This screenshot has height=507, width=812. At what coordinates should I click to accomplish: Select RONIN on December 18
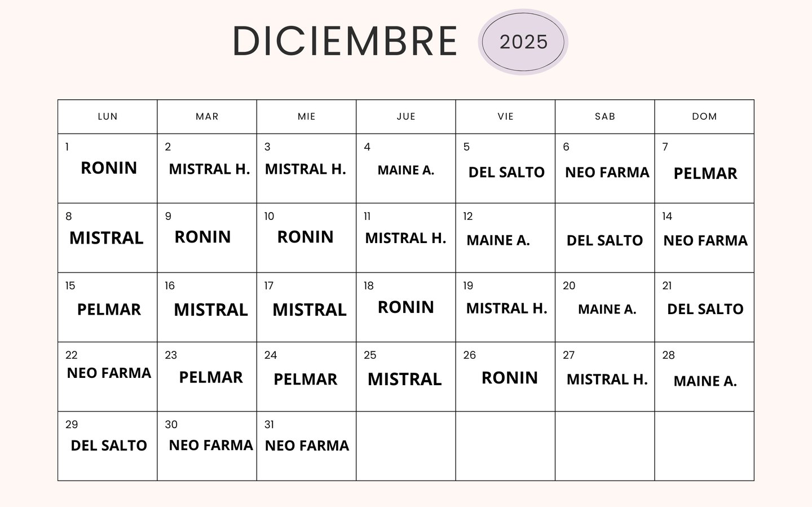[x=406, y=307]
